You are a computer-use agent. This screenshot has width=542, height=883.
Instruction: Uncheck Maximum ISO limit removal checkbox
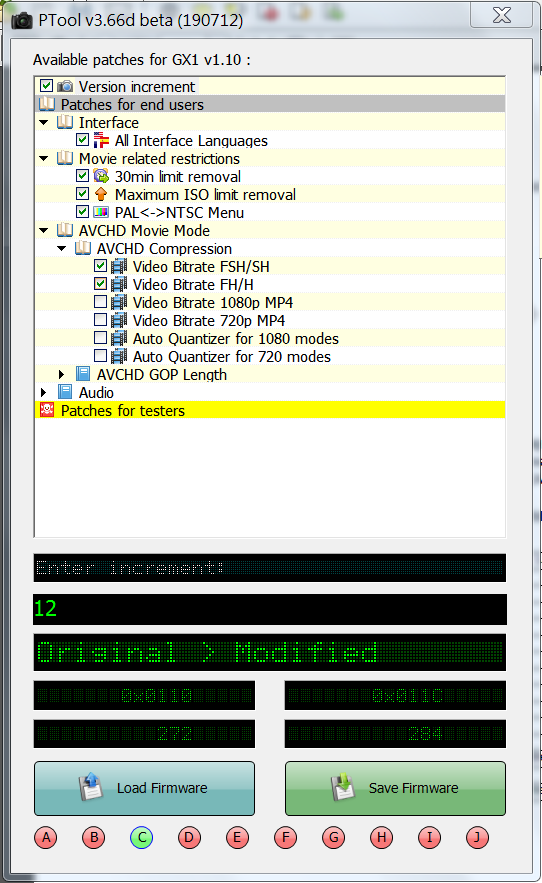point(82,194)
